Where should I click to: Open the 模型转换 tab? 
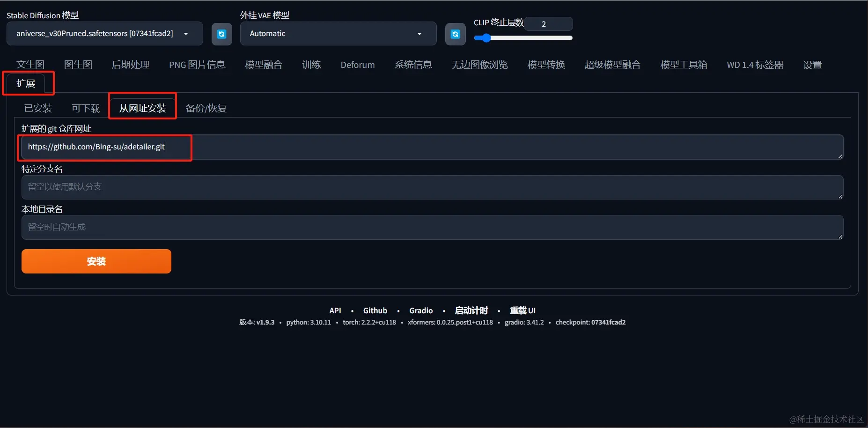[x=546, y=65]
